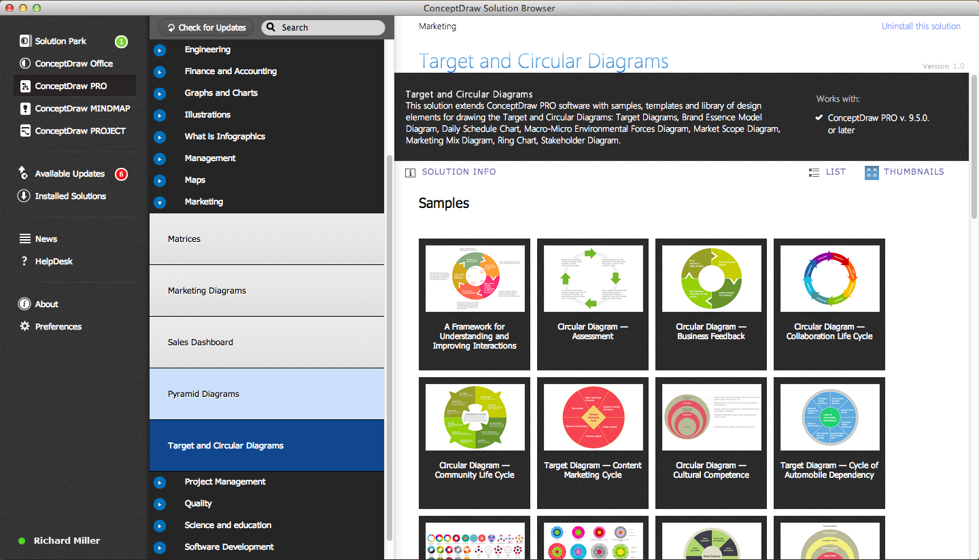The width and height of the screenshot is (979, 560).
Task: Expand the Software Development arrow
Action: point(160,548)
